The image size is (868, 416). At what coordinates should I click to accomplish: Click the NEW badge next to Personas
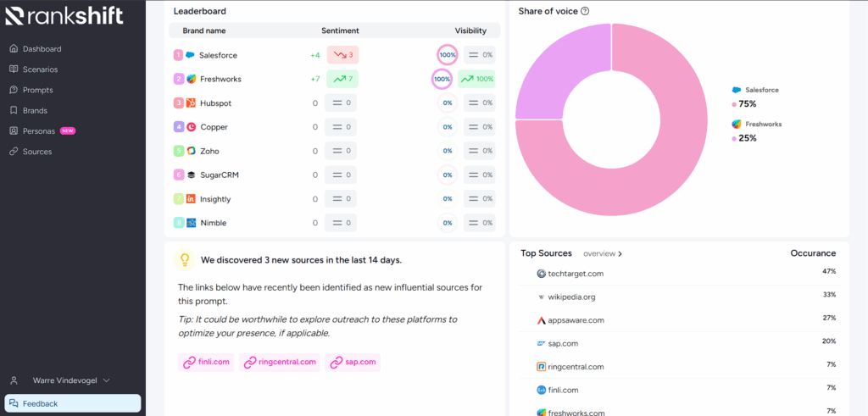[x=68, y=131]
